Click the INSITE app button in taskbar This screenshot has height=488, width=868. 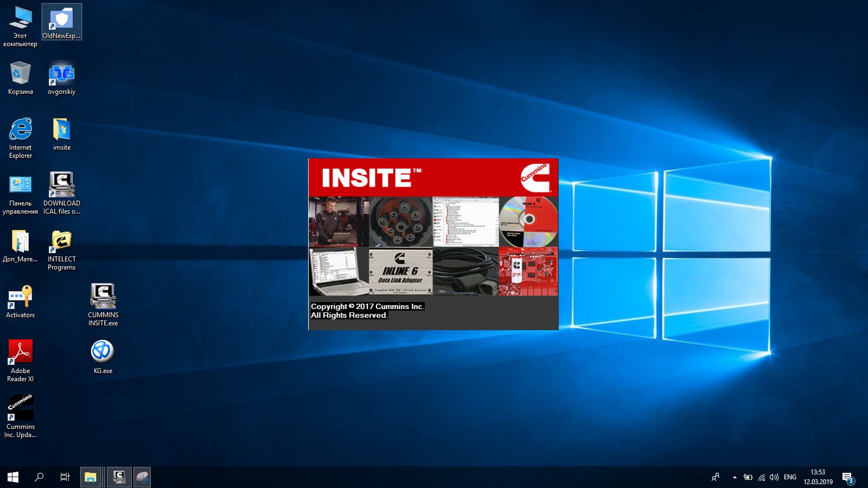(119, 477)
